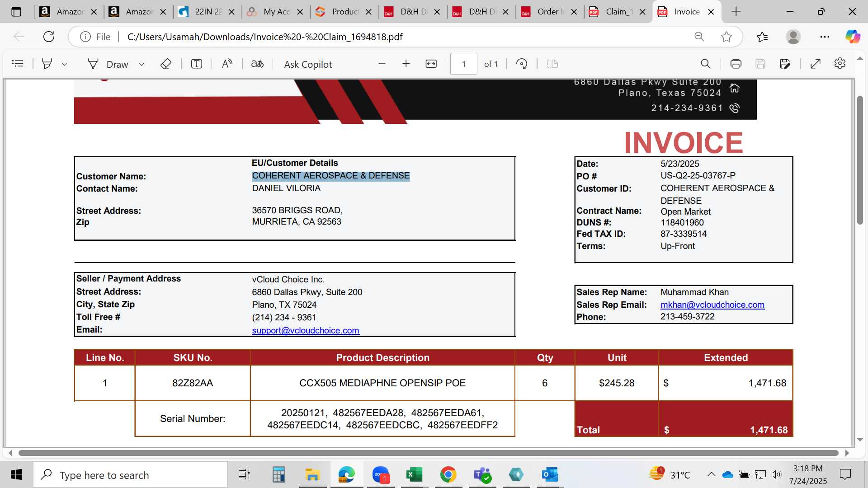Close the Invoice tab
This screenshot has height=488, width=868.
[x=711, y=12]
